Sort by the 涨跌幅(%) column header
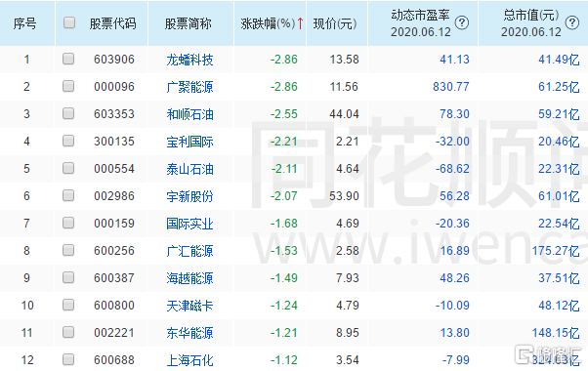Image resolution: width=588 pixels, height=371 pixels. point(268,23)
